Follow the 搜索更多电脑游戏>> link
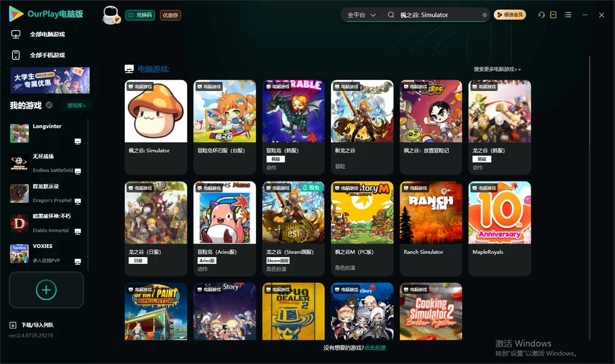 pyautogui.click(x=498, y=69)
